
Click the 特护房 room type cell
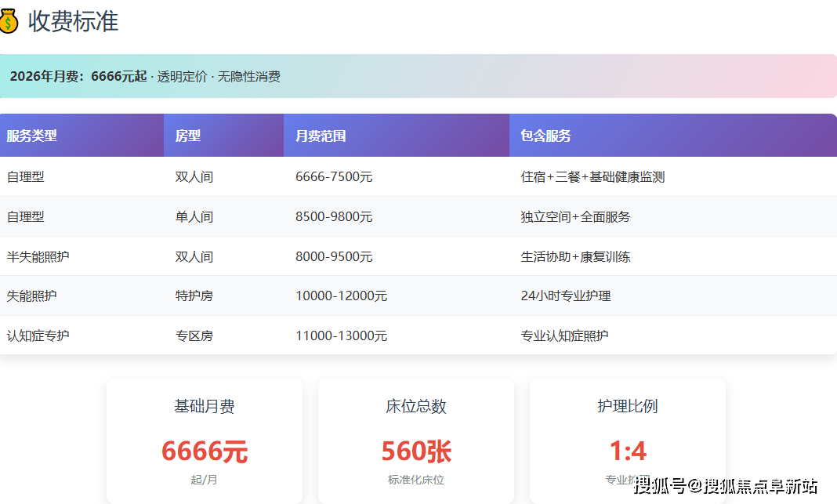194,296
